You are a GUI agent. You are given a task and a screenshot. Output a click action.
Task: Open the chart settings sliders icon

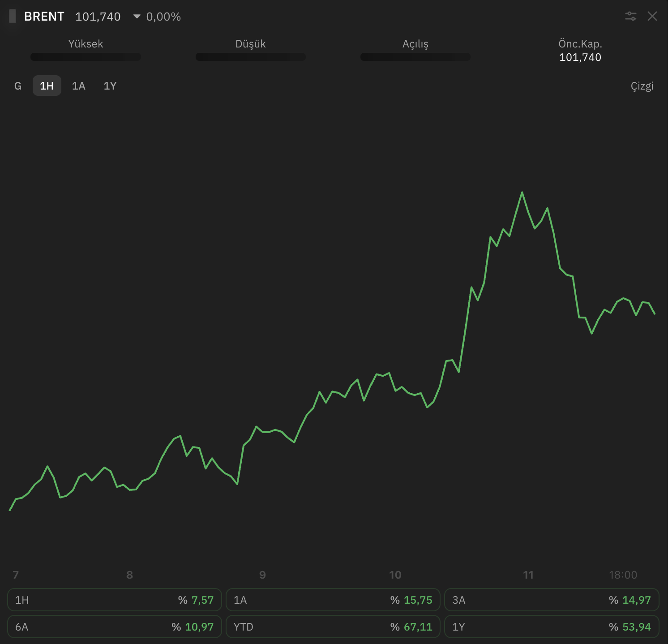(x=630, y=17)
